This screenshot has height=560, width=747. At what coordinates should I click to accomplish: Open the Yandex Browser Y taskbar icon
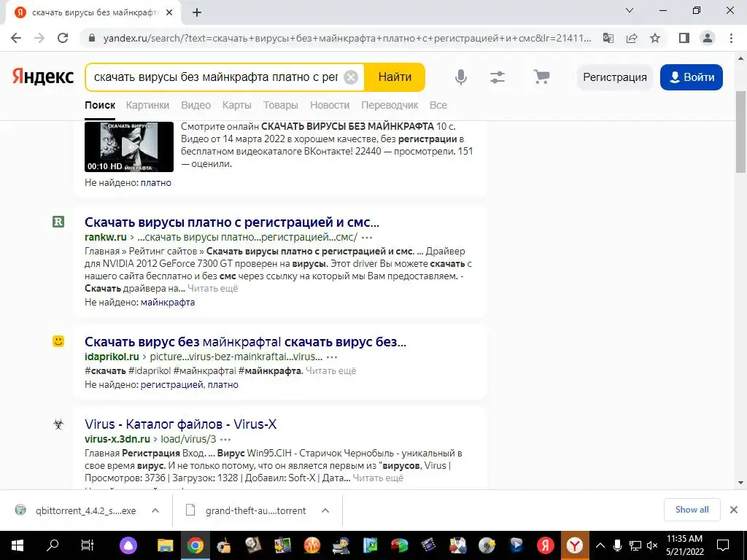[575, 545]
